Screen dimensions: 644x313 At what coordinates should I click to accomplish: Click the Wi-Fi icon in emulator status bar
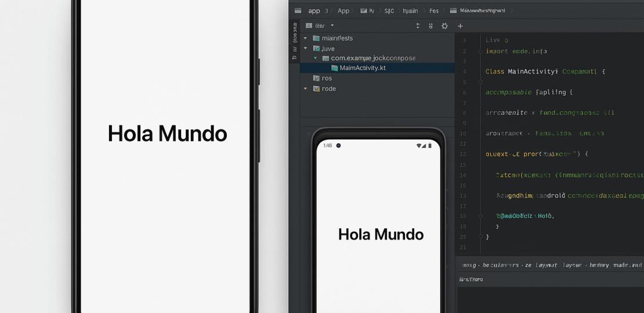[x=419, y=145]
